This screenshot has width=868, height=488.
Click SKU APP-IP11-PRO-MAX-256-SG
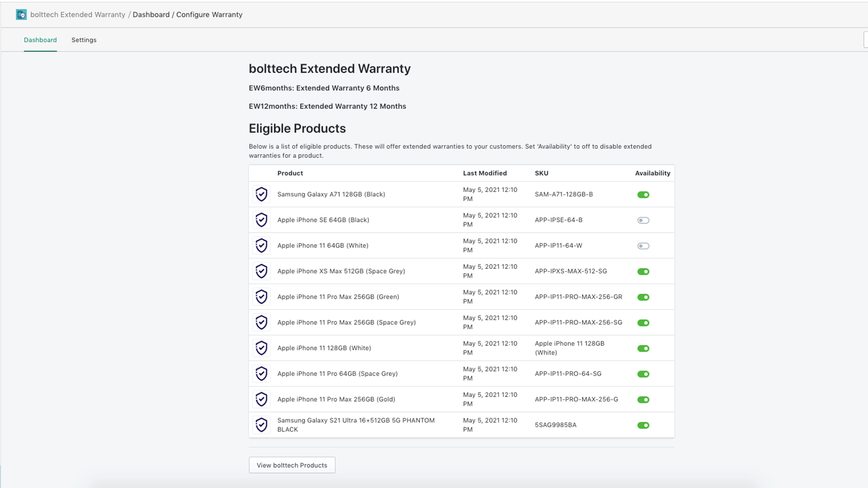[578, 322]
